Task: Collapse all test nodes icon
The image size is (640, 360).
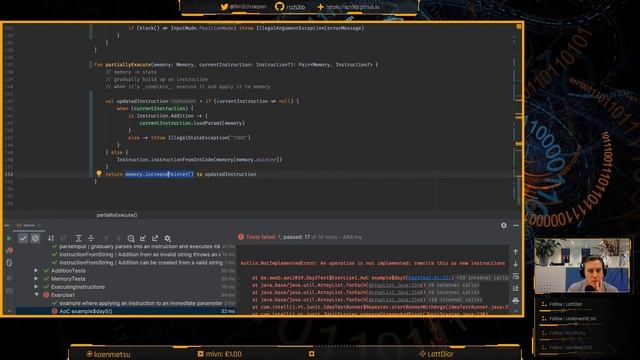Action: click(91, 238)
